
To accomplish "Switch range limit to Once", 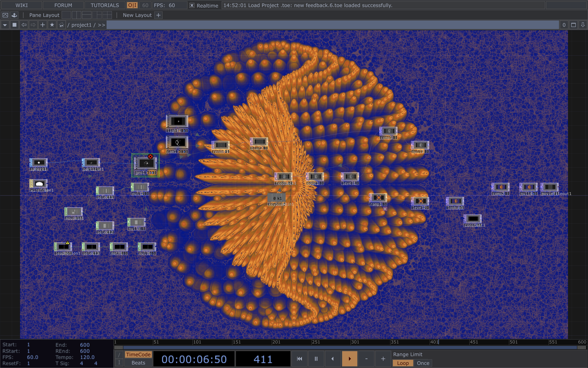I will click(x=423, y=363).
